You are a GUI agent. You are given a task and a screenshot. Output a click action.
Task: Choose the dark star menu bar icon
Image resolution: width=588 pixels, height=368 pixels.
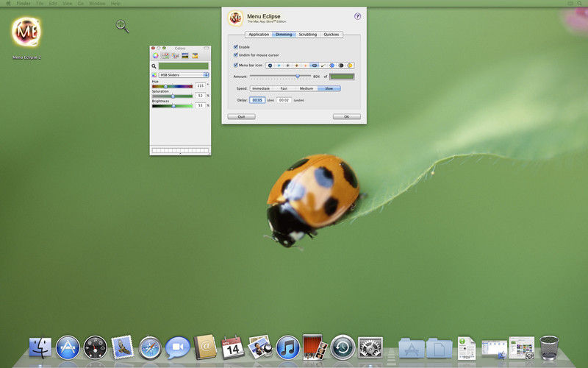287,66
